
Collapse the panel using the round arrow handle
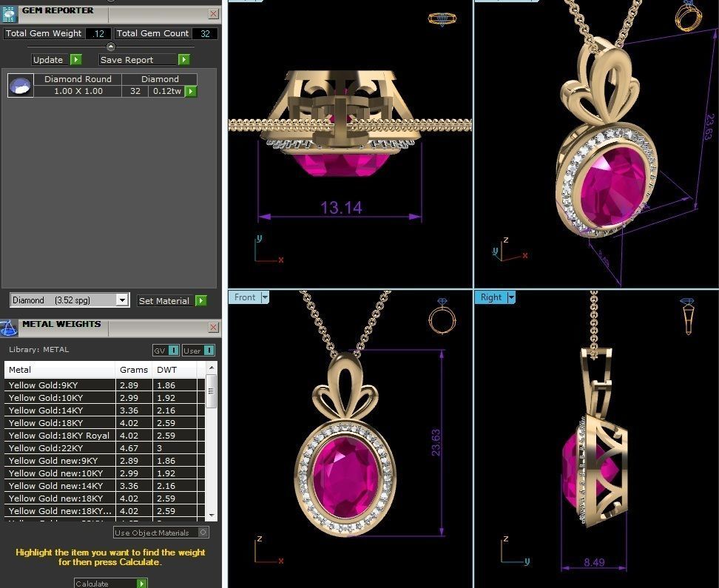pyautogui.click(x=111, y=47)
